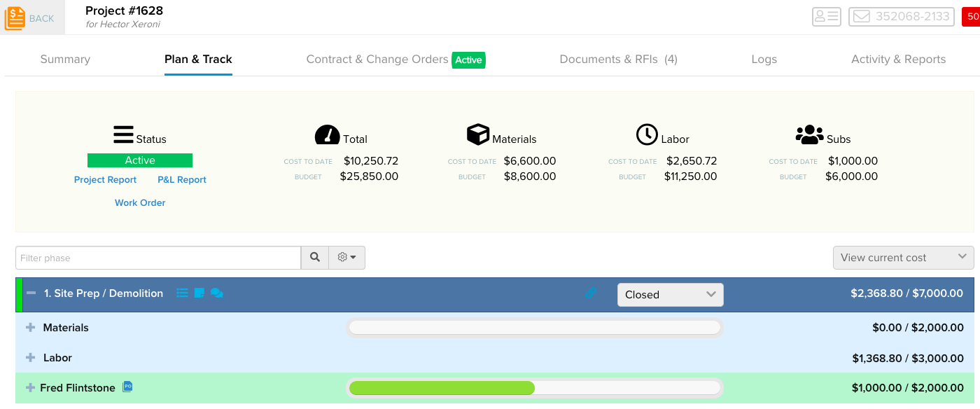
Task: Click the BACK button text
Action: (x=41, y=19)
